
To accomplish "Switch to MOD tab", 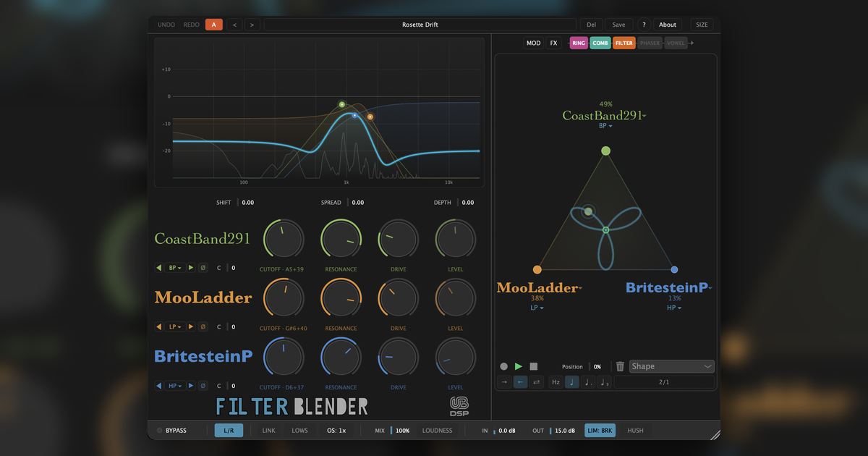I will click(x=533, y=43).
